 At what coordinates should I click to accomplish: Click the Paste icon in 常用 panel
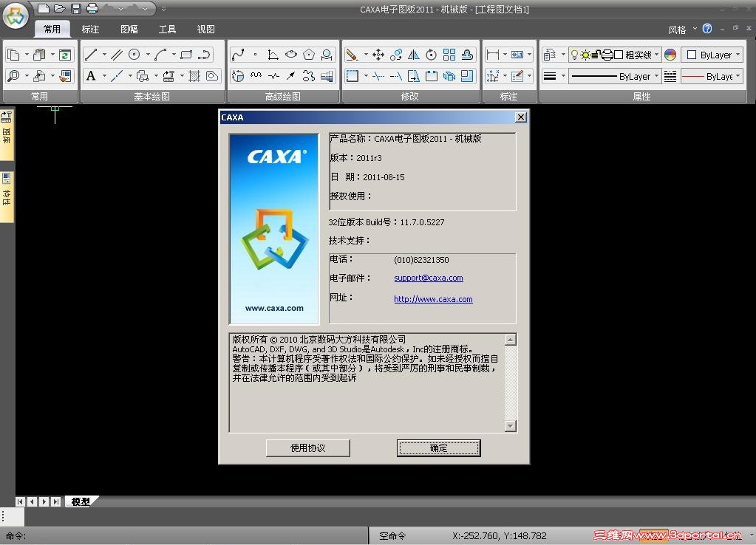click(x=39, y=55)
